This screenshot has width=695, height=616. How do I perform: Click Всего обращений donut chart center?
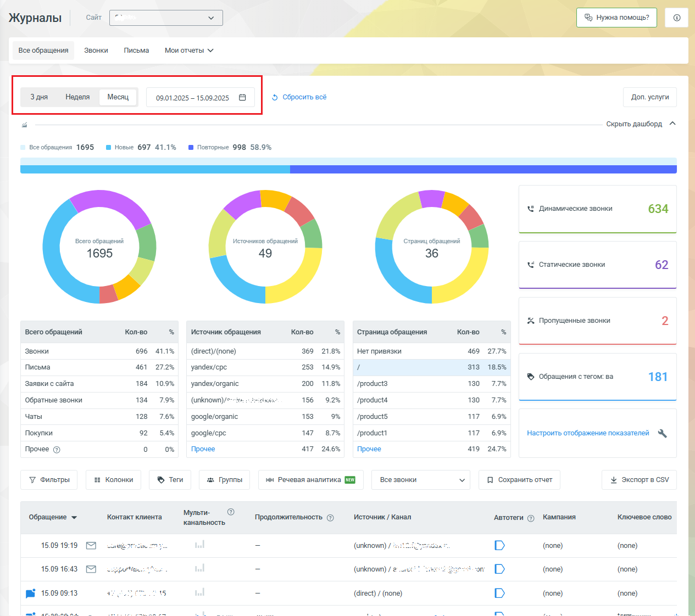(x=99, y=248)
